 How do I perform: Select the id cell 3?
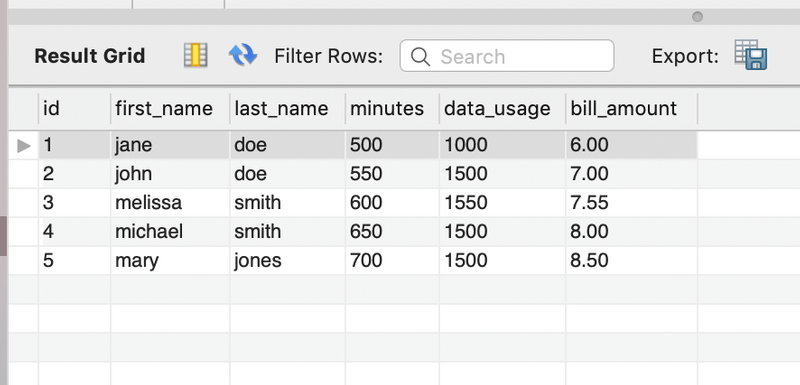[x=74, y=203]
